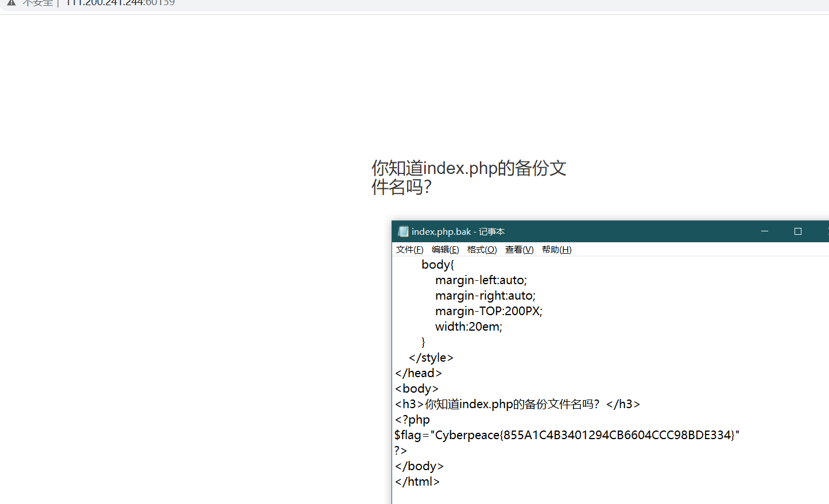Click the </html> line in the Notepad file
The height and width of the screenshot is (504, 829).
(417, 482)
